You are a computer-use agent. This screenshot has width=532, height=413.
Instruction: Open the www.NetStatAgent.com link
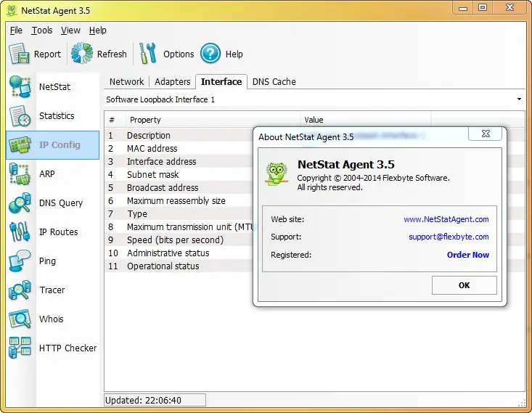coord(446,219)
